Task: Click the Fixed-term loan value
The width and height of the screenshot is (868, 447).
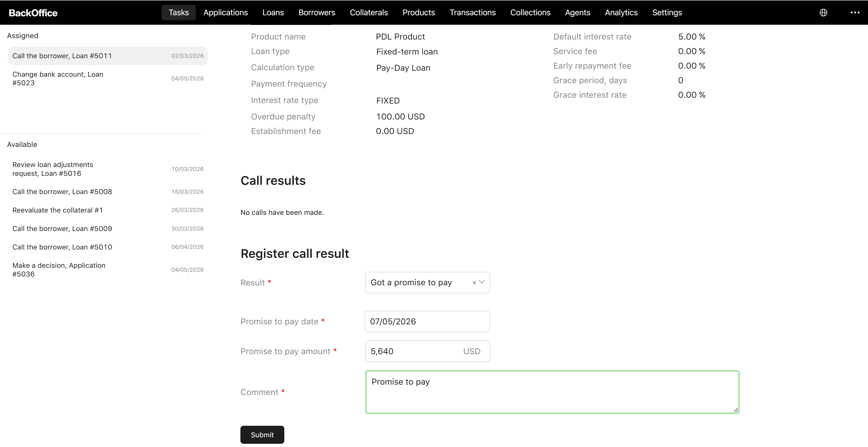Action: [x=407, y=52]
